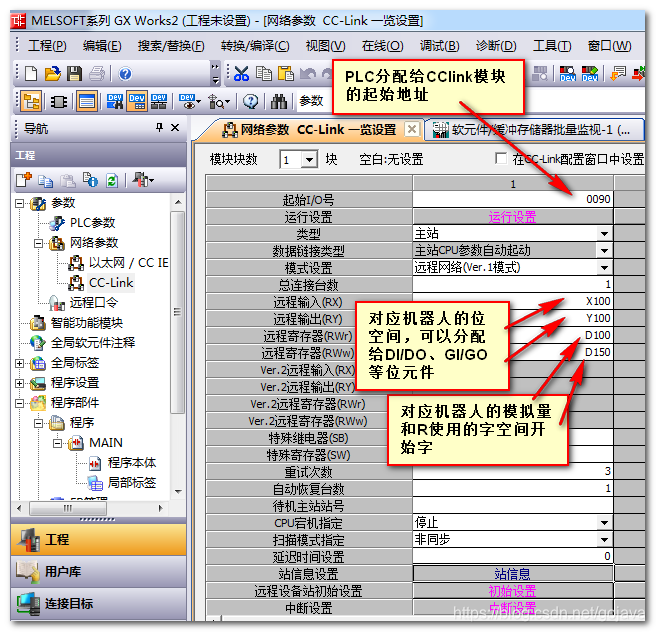
Task: Open the 转换/编译(C) menu
Action: pos(255,46)
